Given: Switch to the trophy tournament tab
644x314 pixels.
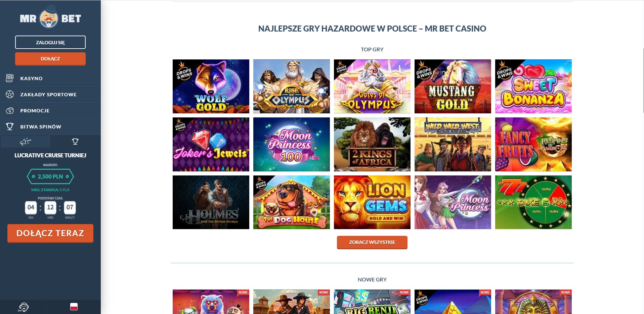Looking at the screenshot, I should [x=75, y=142].
